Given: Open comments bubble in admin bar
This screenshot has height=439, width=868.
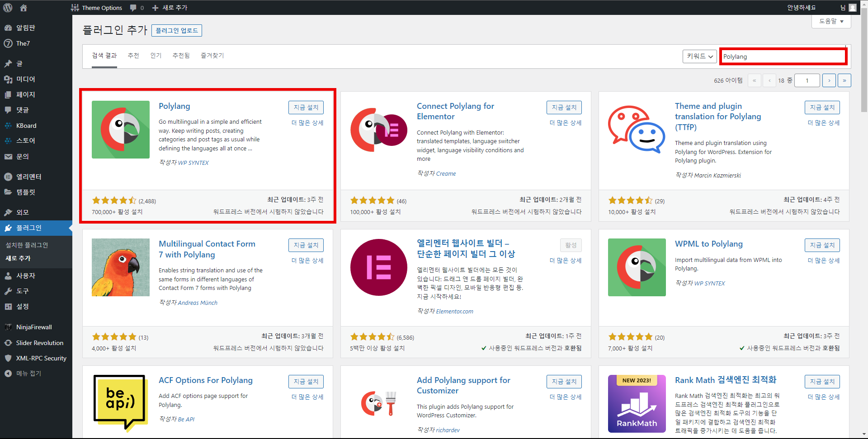Looking at the screenshot, I should [x=137, y=8].
